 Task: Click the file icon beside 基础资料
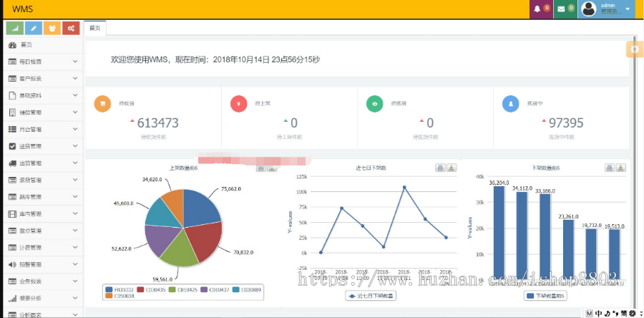(12, 95)
